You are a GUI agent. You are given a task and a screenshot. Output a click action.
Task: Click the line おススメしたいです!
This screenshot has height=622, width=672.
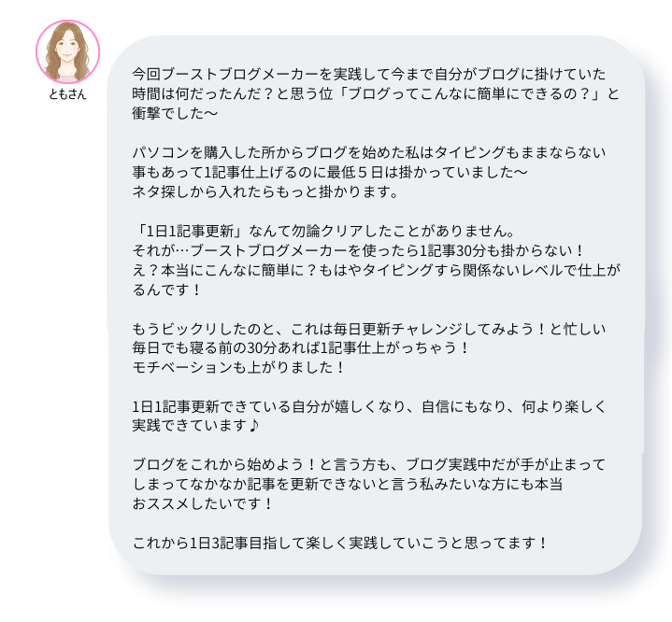[203, 503]
